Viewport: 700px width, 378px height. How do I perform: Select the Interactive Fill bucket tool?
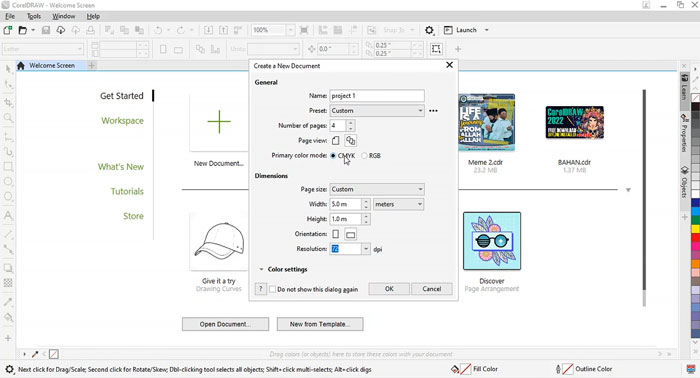(x=8, y=317)
